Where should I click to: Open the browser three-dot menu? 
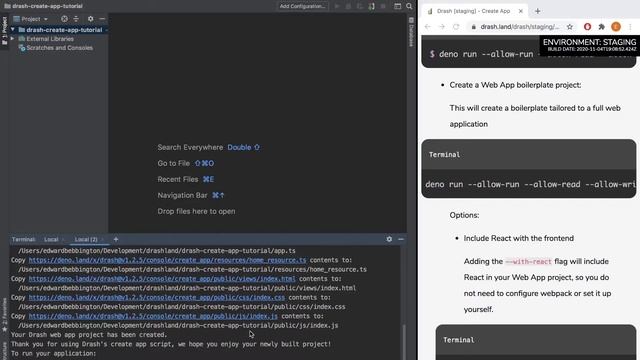pyautogui.click(x=630, y=27)
